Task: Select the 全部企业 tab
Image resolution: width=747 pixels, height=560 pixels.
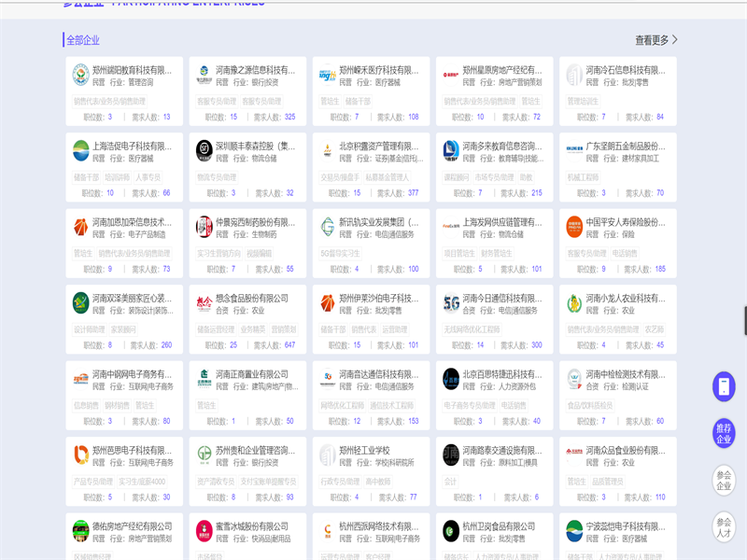Action: click(83, 40)
